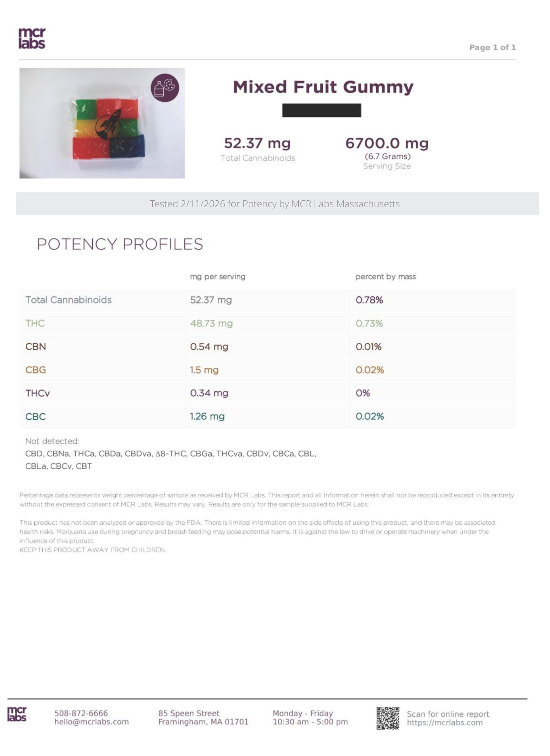Click the 508-872-6666 phone number
This screenshot has height=756, width=550.
click(81, 713)
